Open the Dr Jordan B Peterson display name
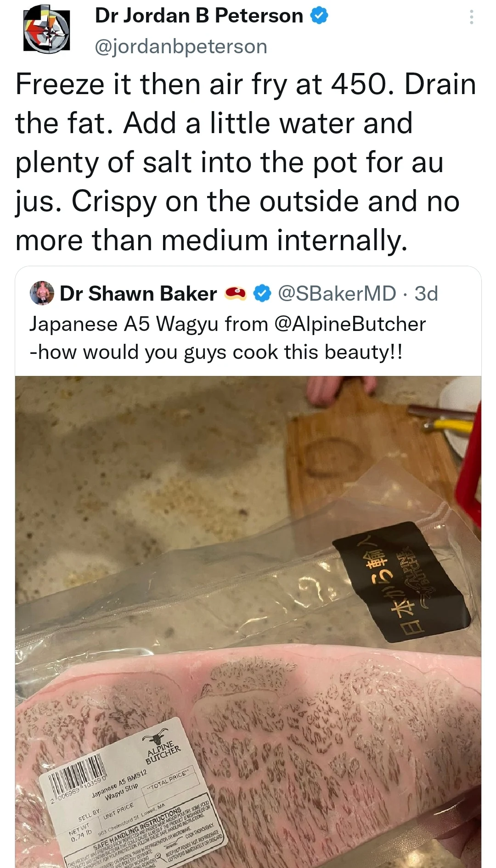This screenshot has height=868, width=496. [199, 16]
